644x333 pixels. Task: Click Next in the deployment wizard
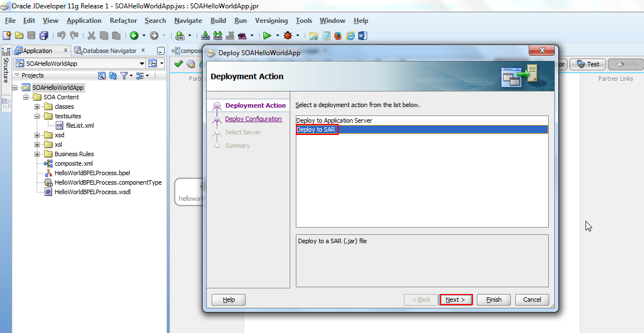click(x=455, y=300)
